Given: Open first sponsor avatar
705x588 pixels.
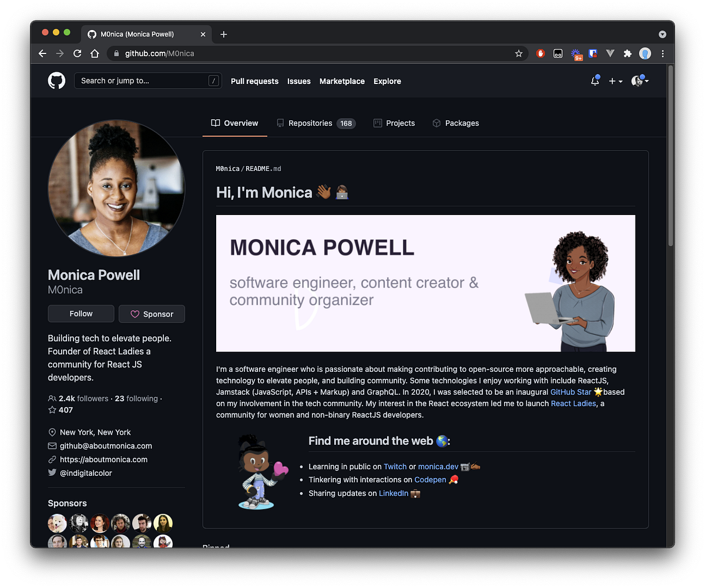Looking at the screenshot, I should point(57,523).
